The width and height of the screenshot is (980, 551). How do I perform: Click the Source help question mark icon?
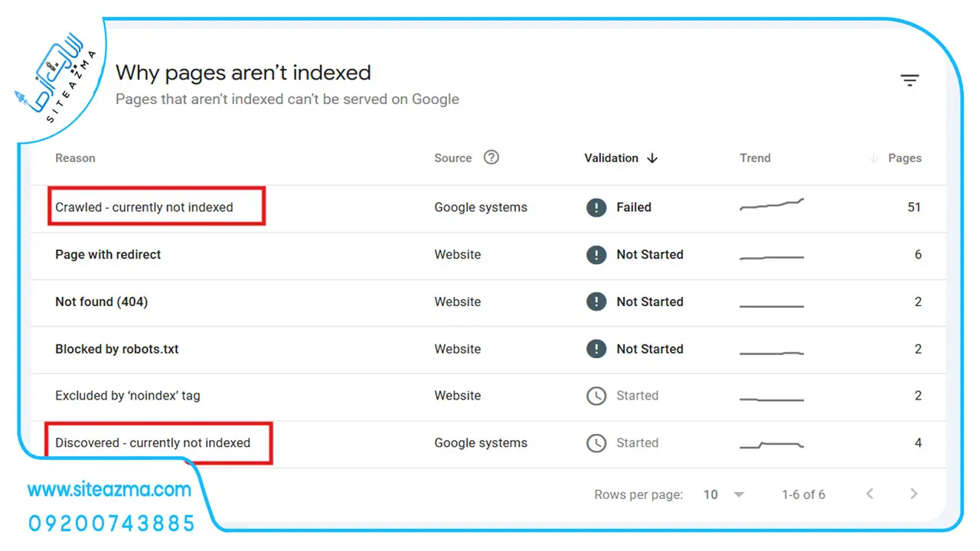pyautogui.click(x=492, y=157)
